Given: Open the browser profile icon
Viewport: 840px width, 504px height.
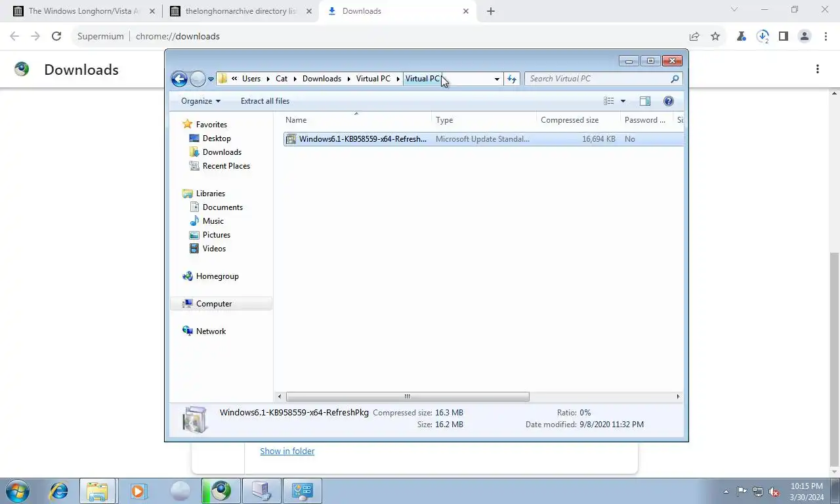Looking at the screenshot, I should pyautogui.click(x=805, y=37).
